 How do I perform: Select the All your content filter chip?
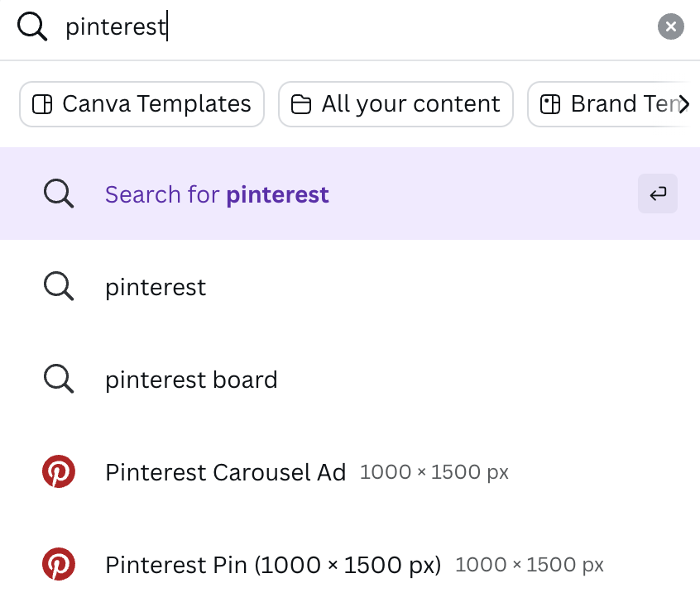coord(396,104)
